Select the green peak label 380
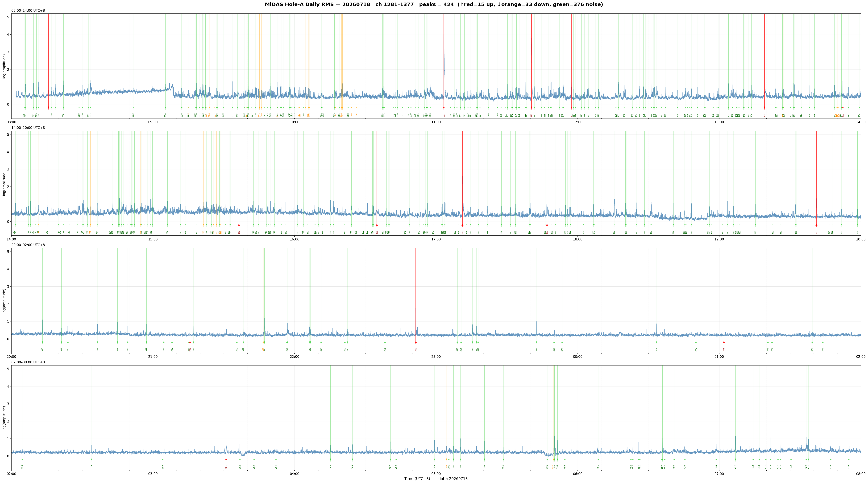Viewport: 868px width, 483px height. click(x=163, y=467)
